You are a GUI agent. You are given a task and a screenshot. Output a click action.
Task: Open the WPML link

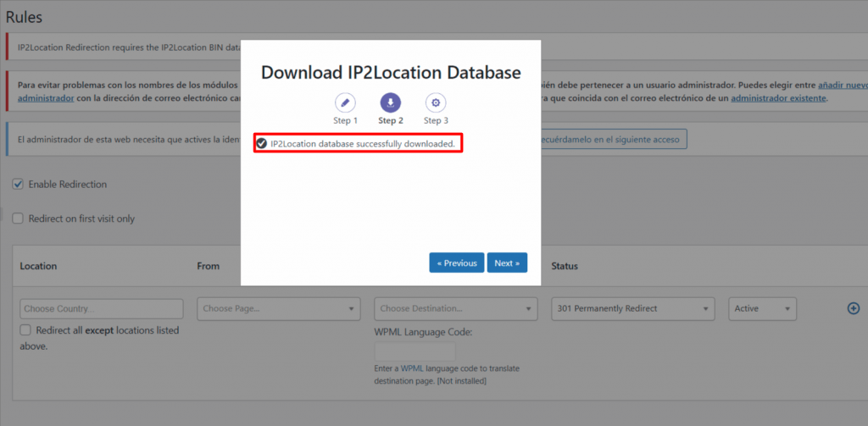413,368
